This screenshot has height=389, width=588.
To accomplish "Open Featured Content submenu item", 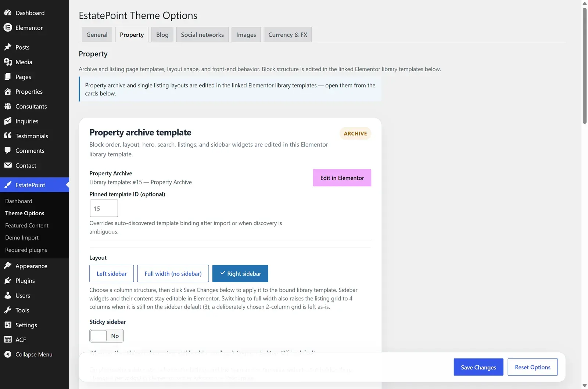I will (x=27, y=226).
